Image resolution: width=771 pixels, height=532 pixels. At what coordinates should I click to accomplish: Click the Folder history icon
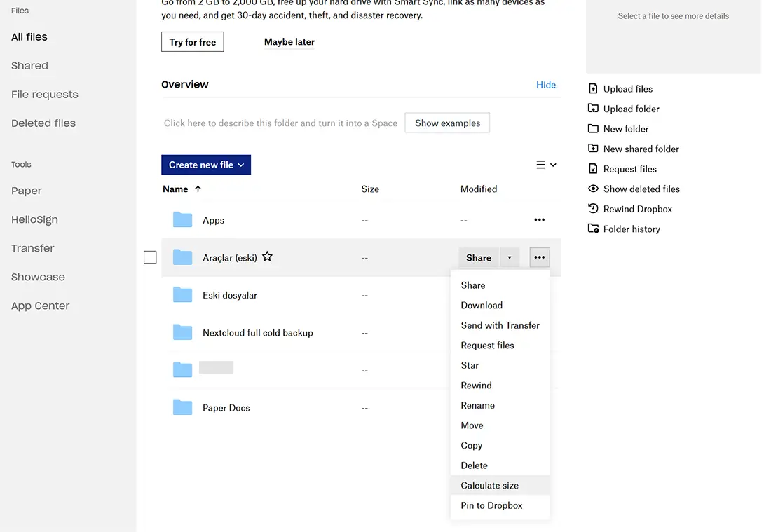point(593,229)
